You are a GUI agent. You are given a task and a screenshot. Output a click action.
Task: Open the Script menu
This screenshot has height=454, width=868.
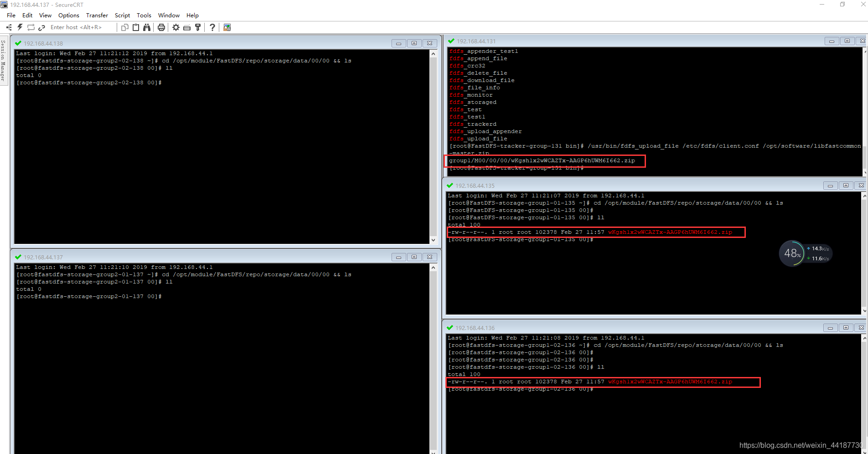122,15
